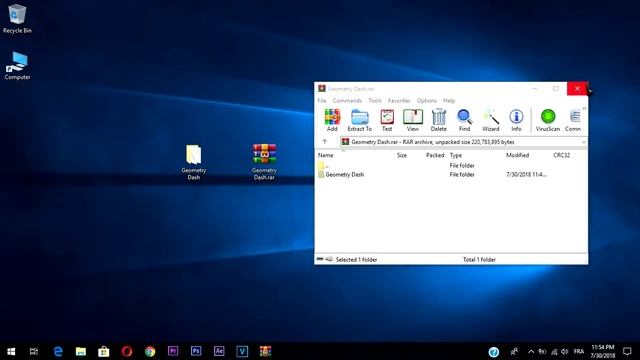
Task: Show hidden system tray icons
Action: pyautogui.click(x=531, y=351)
